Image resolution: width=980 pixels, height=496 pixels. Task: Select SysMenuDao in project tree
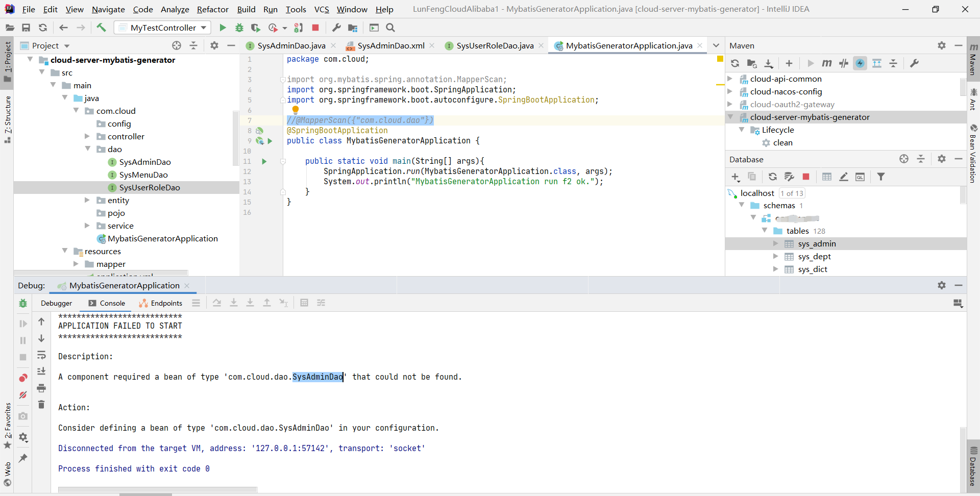pyautogui.click(x=143, y=175)
